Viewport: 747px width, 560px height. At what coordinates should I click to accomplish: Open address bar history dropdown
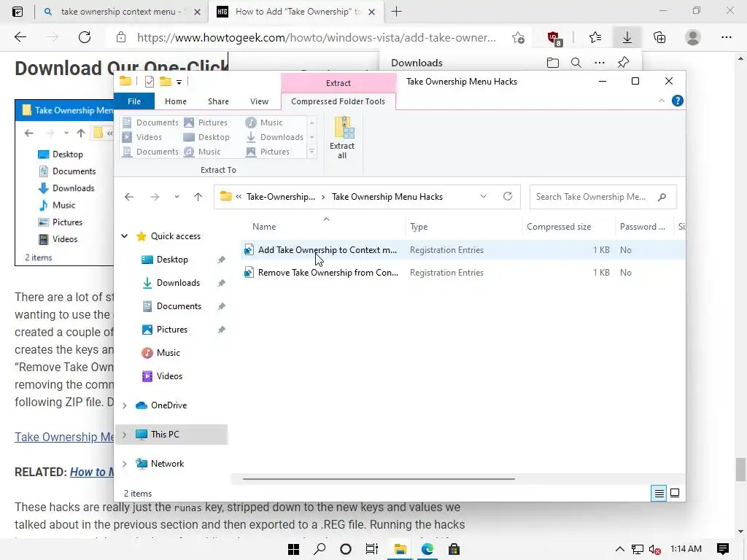[484, 196]
